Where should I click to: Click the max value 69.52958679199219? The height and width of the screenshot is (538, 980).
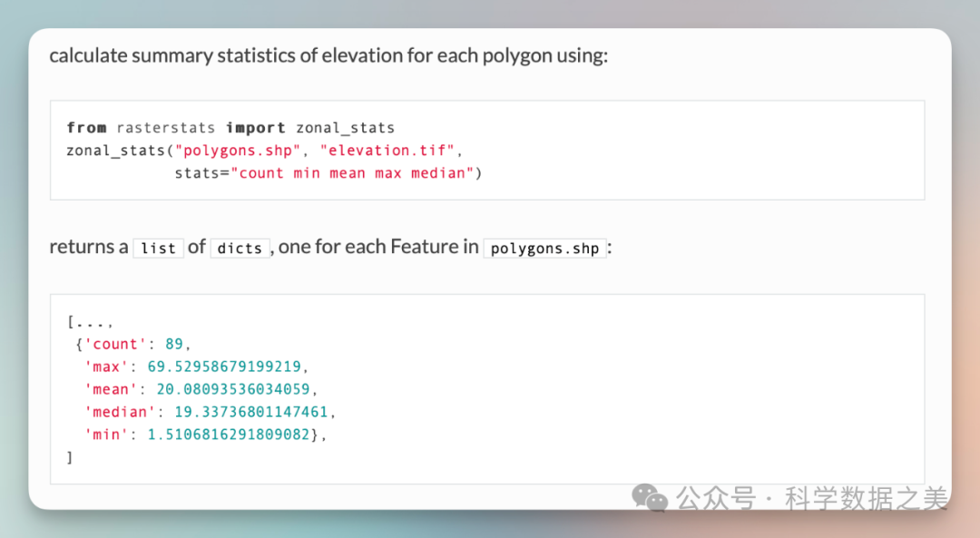pos(224,367)
